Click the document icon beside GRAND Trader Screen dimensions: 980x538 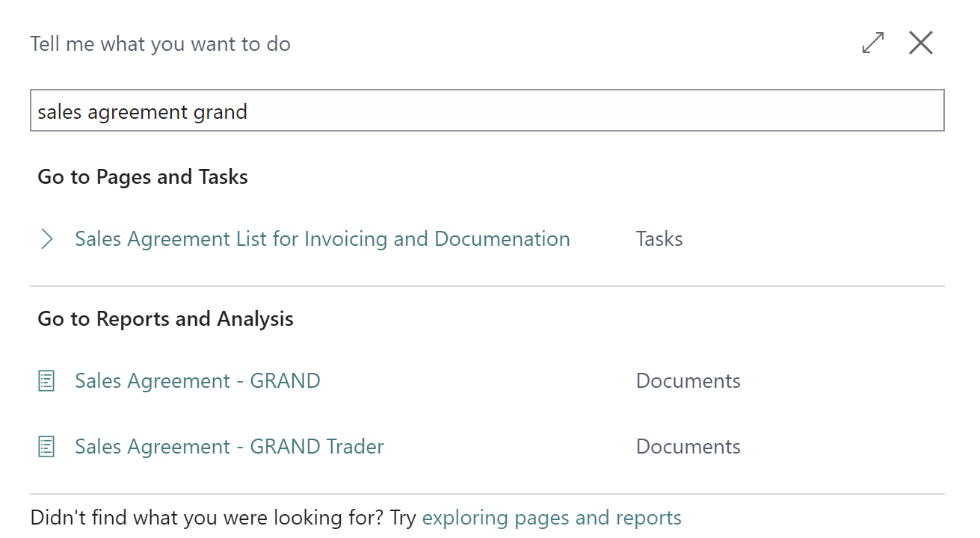46,447
